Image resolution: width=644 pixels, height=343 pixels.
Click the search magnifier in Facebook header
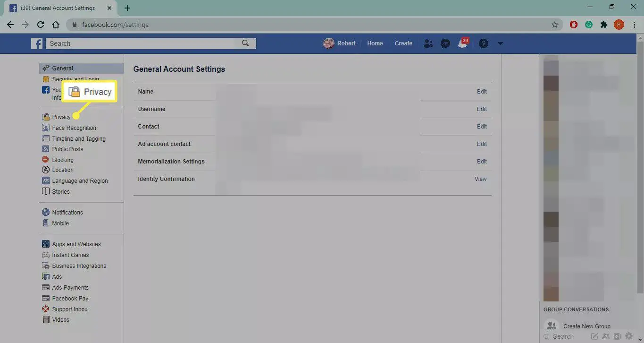[x=245, y=43]
